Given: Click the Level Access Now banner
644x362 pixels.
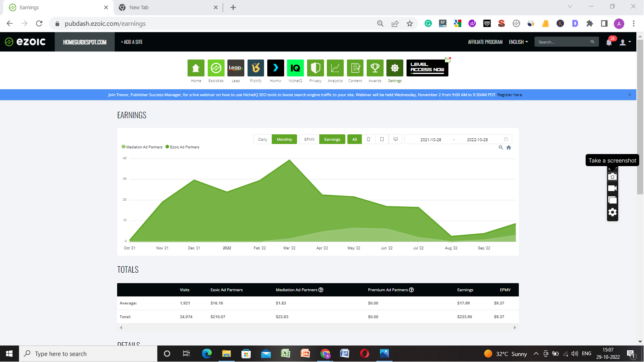Looking at the screenshot, I should (427, 68).
